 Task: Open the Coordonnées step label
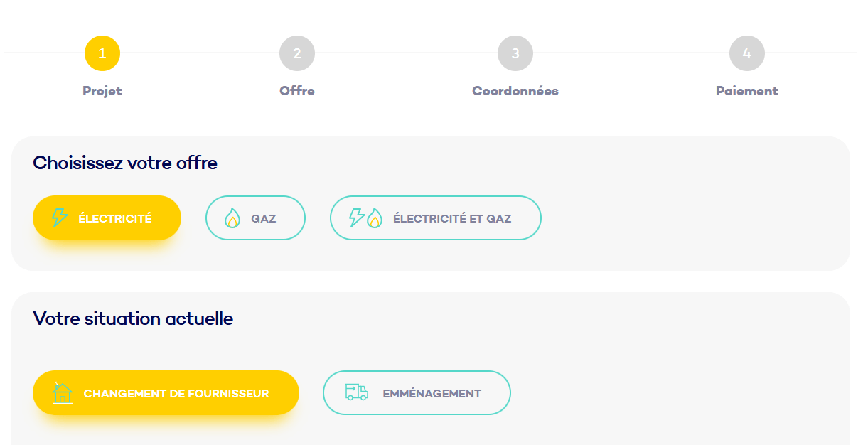click(515, 91)
